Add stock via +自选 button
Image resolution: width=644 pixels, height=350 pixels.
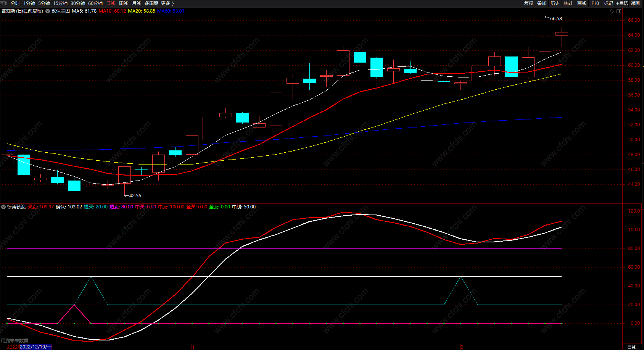tap(622, 3)
